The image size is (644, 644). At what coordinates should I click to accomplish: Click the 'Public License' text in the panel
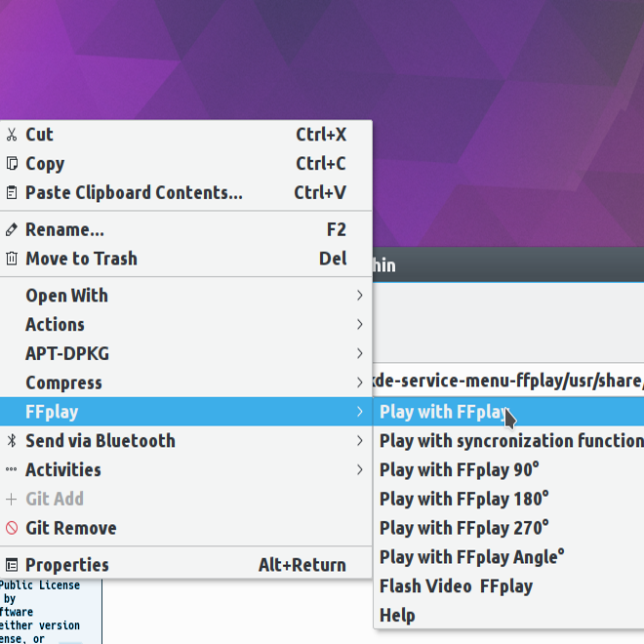(40, 584)
